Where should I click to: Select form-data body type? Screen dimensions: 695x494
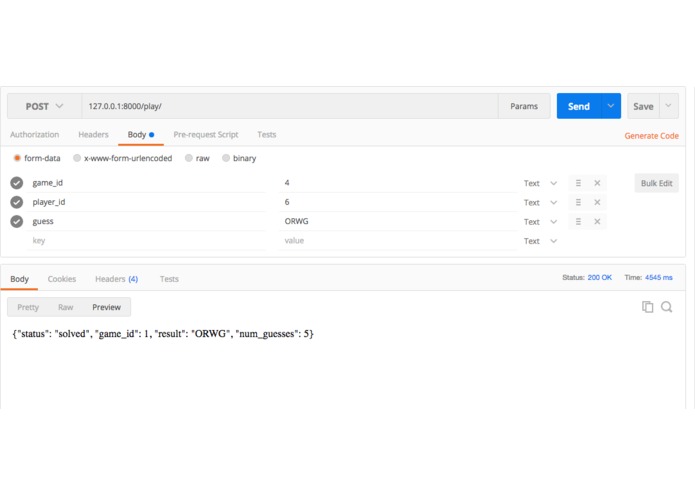click(17, 158)
